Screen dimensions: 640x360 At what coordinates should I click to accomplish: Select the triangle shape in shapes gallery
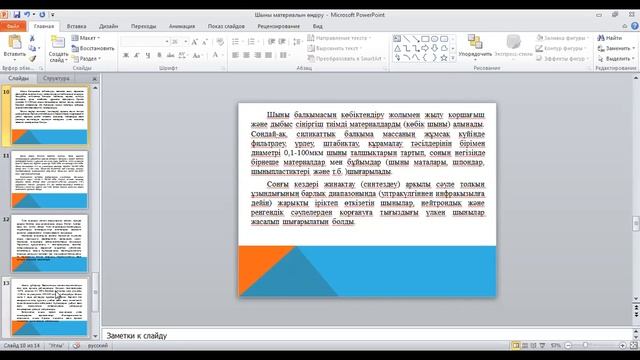pos(397,48)
